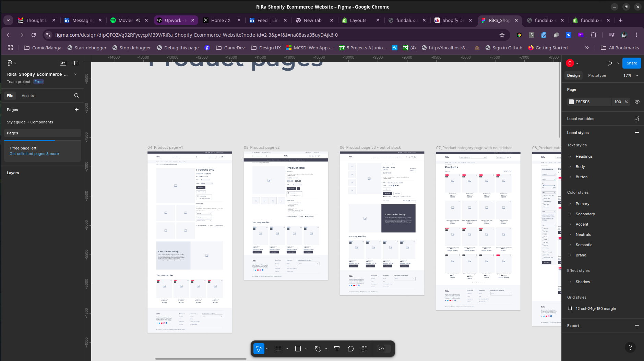Add a local style with plus
Viewport: 644px width, 361px height.
637,133
